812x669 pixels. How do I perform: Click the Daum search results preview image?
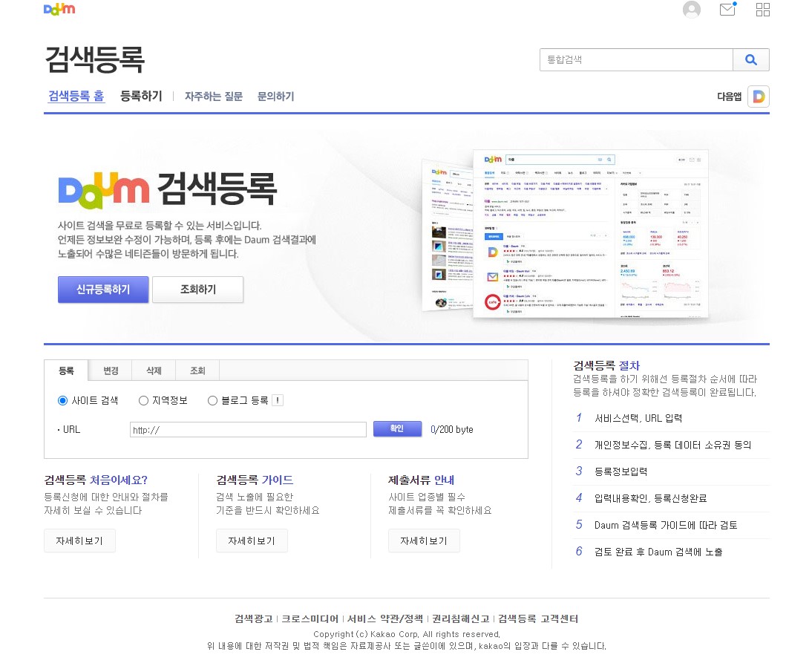coord(566,234)
